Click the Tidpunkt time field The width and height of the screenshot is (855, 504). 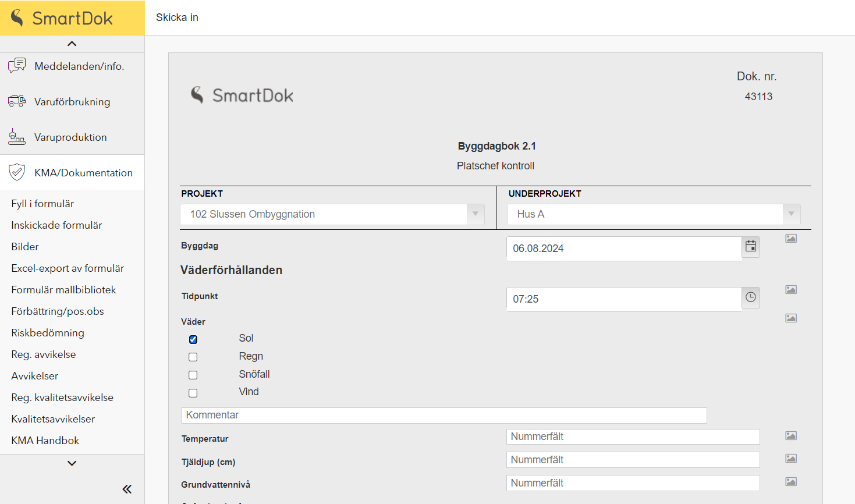tap(624, 299)
